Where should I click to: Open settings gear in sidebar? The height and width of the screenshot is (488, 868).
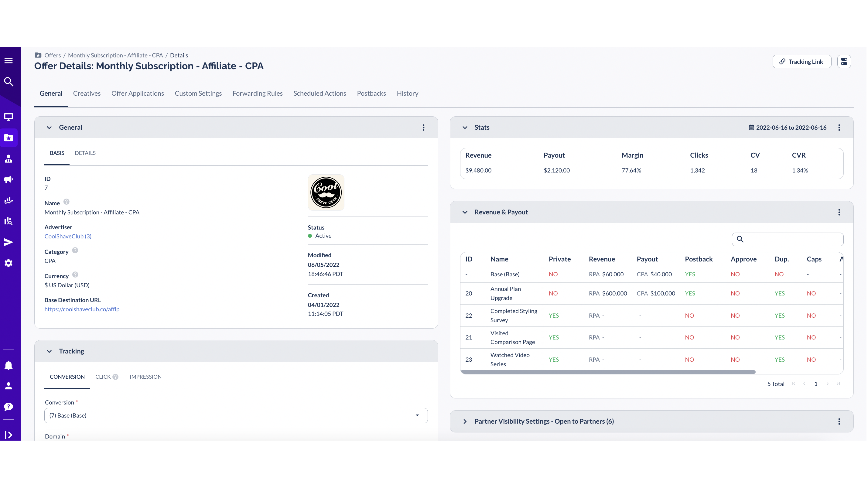(9, 263)
